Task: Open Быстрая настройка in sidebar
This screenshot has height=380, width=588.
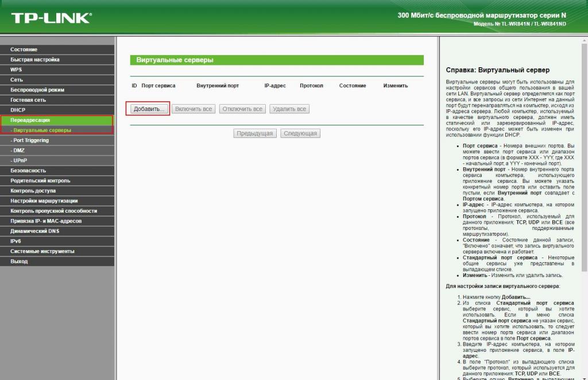Action: tap(57, 60)
